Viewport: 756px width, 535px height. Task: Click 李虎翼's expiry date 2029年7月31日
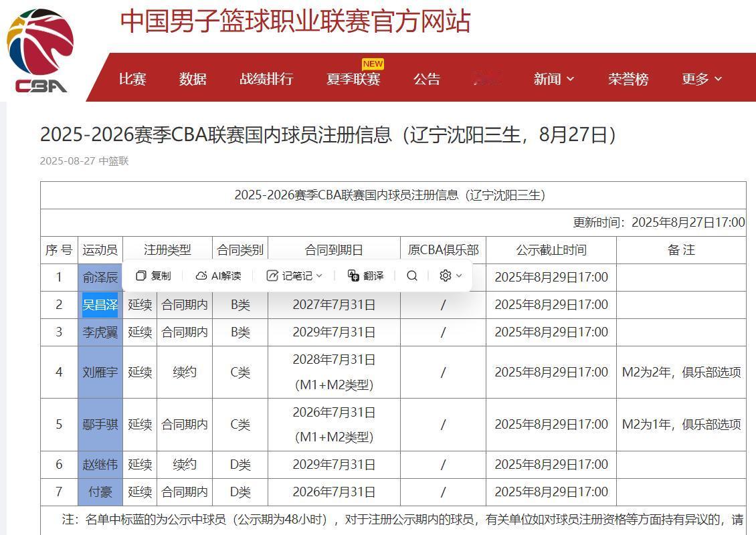[x=334, y=332]
